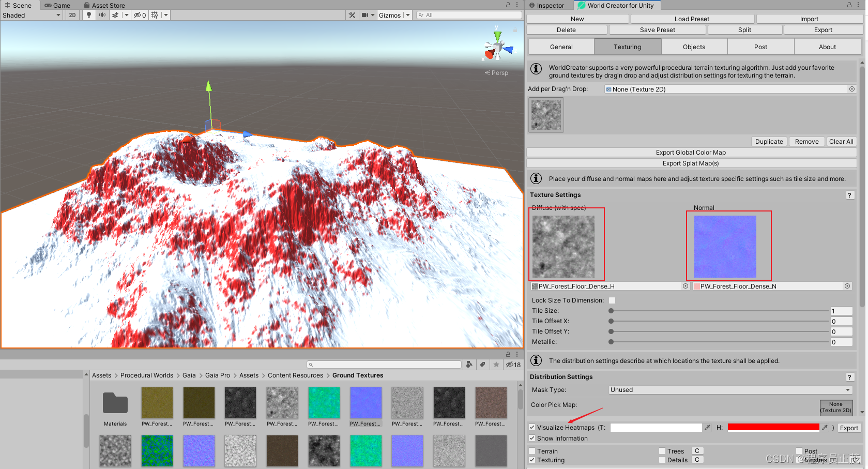Viewport: 868px width, 469px height.
Task: Open the Mask Type dropdown showing Unused
Action: pyautogui.click(x=730, y=390)
